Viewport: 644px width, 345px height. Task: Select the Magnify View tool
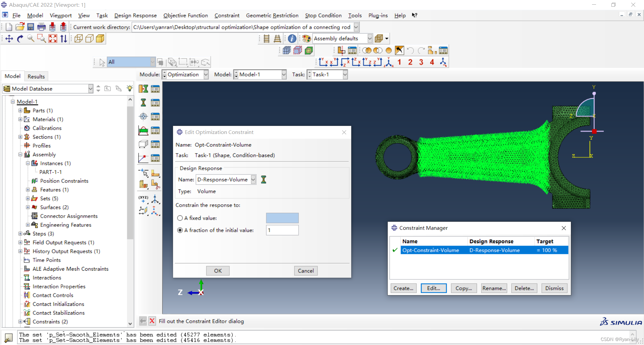click(x=31, y=39)
